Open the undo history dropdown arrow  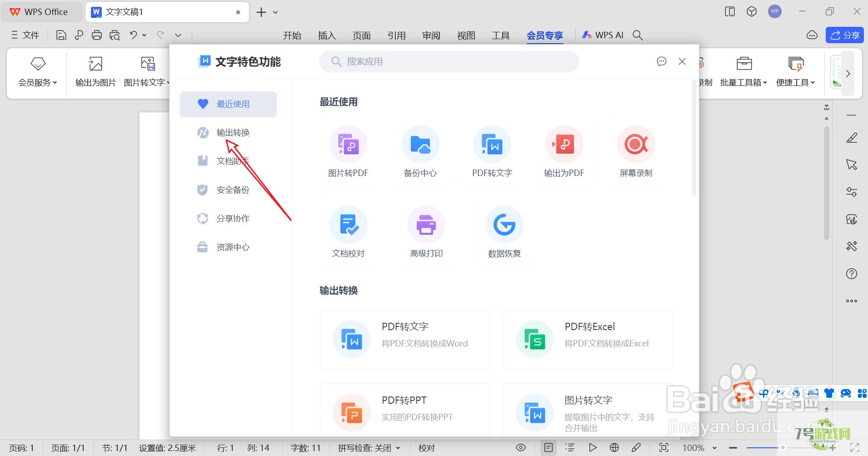click(x=145, y=35)
